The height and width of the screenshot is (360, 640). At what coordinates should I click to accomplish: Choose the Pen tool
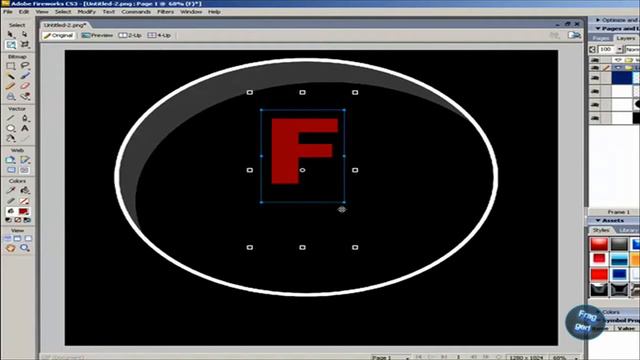(x=24, y=118)
